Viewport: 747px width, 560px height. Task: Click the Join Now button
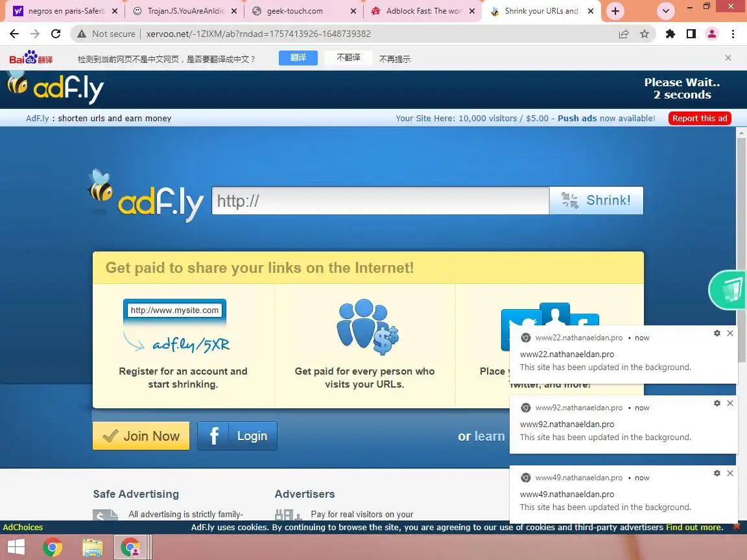click(x=141, y=436)
